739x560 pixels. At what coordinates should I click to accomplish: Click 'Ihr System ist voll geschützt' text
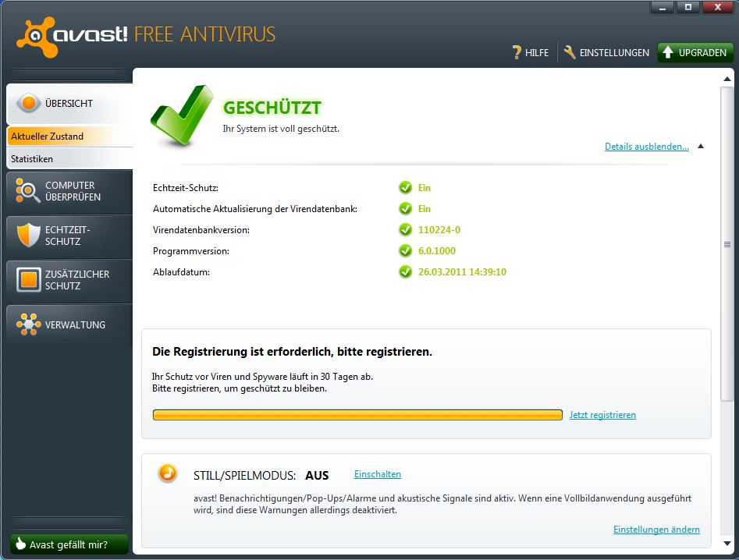pos(281,129)
